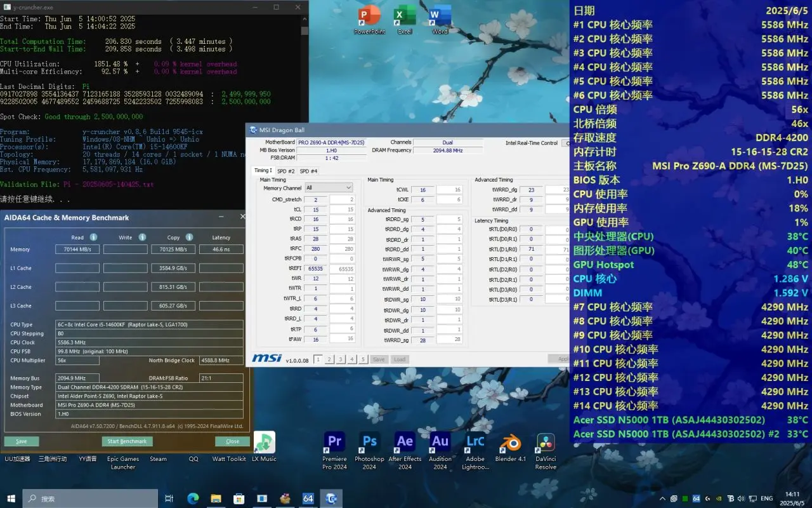Click the Memory Read value 70144 MB/s

77,250
